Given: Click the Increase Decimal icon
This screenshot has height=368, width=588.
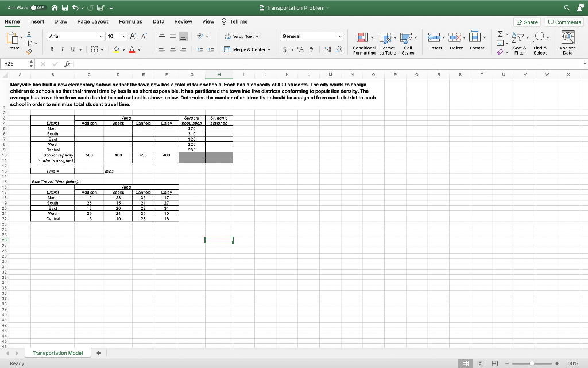Looking at the screenshot, I should [328, 49].
